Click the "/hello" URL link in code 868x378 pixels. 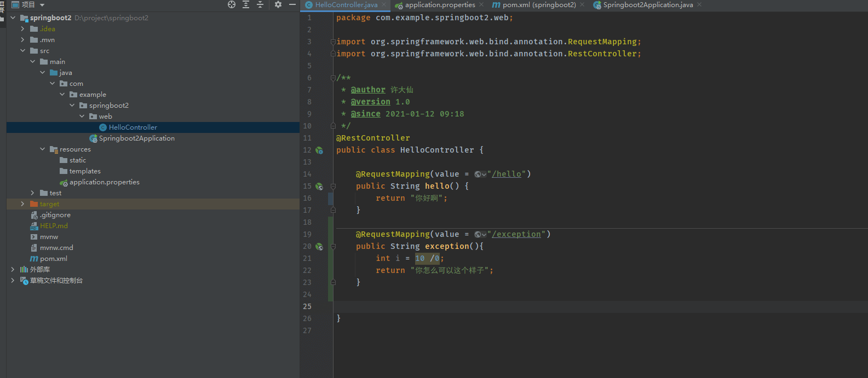click(507, 175)
